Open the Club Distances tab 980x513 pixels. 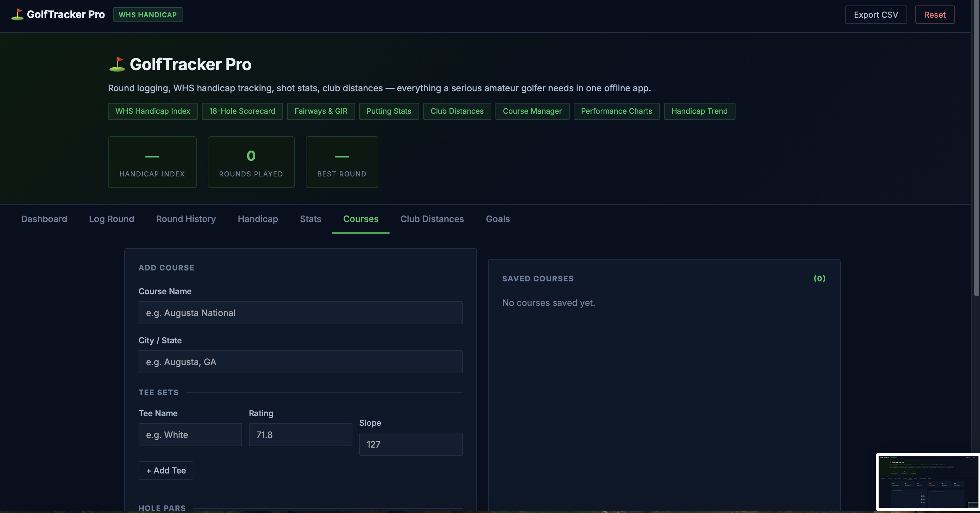pos(432,219)
